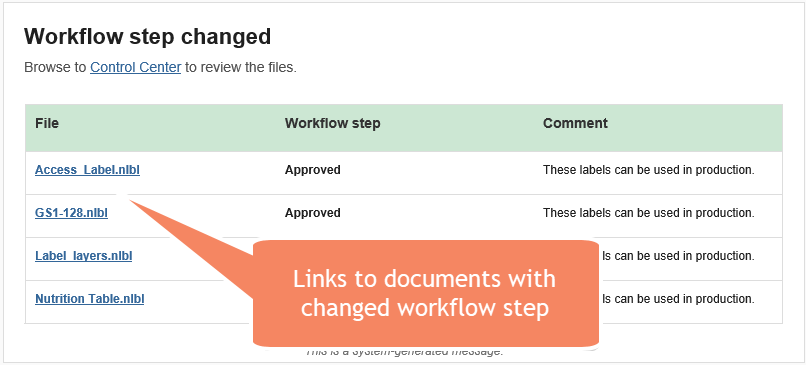
Task: Click the comment text for GS1-128.nlbl
Action: tap(649, 212)
